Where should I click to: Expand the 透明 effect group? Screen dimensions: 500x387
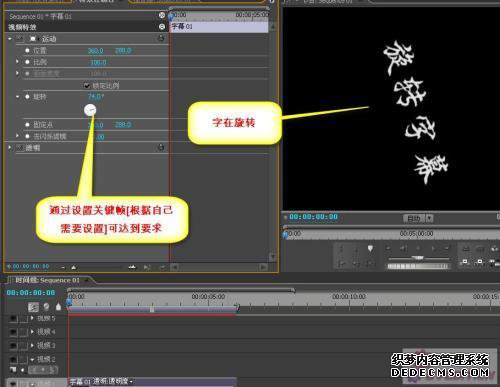tap(10, 147)
